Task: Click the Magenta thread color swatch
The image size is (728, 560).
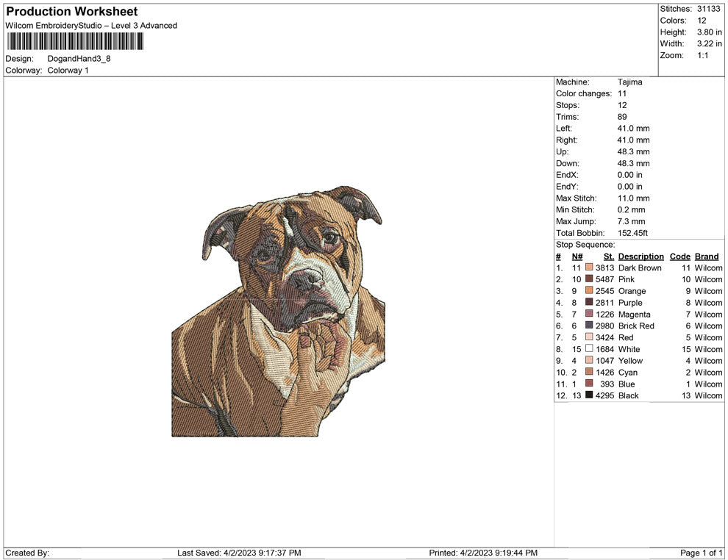Action: (x=589, y=314)
